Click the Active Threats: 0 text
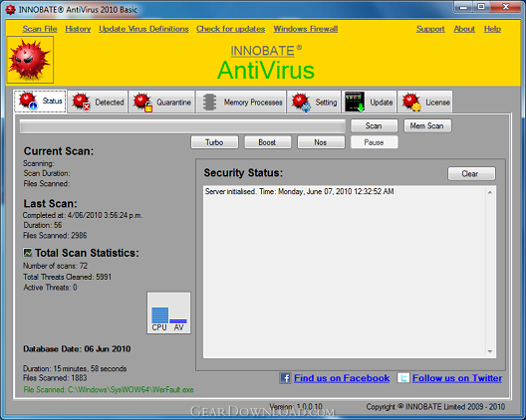This screenshot has height=420, width=526. click(51, 288)
